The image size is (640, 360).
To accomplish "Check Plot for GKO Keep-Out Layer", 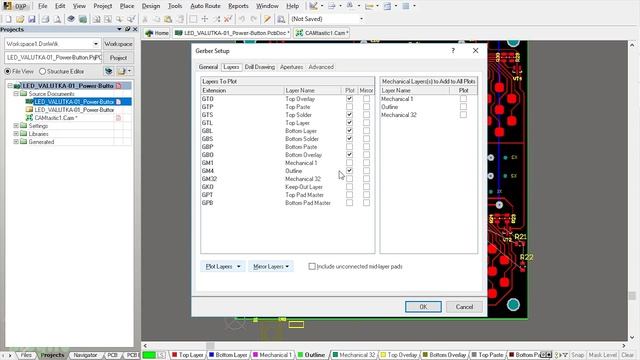I will 349,187.
